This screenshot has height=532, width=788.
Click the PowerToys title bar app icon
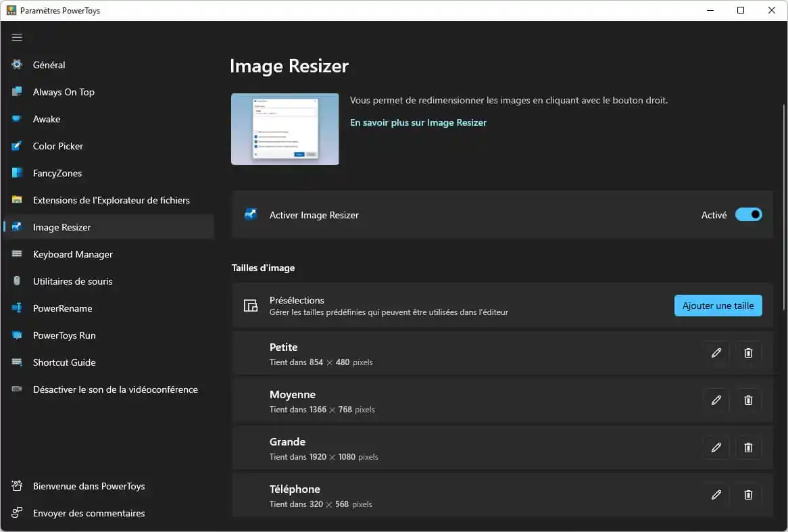pos(11,10)
